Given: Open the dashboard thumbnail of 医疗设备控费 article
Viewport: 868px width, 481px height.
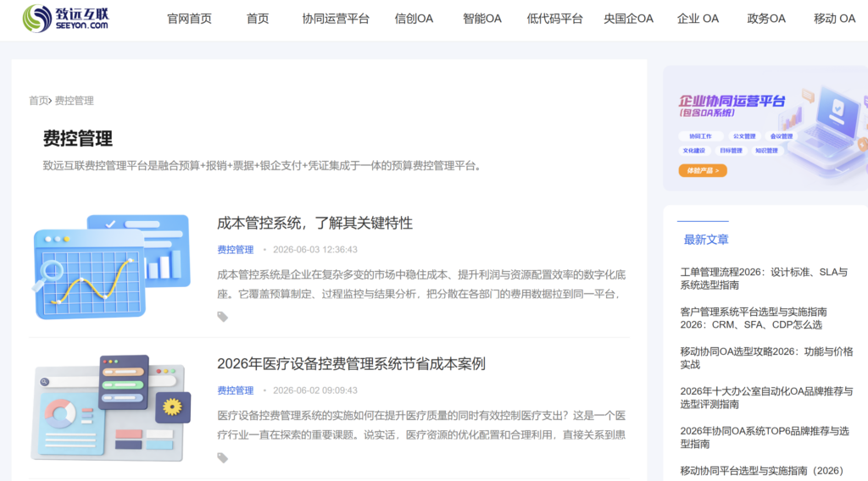Looking at the screenshot, I should pyautogui.click(x=111, y=408).
